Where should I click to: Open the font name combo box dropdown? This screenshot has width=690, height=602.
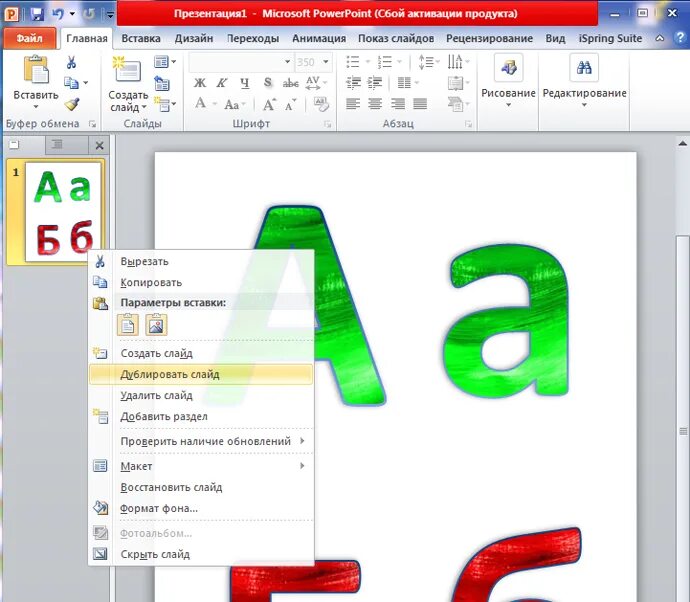287,62
